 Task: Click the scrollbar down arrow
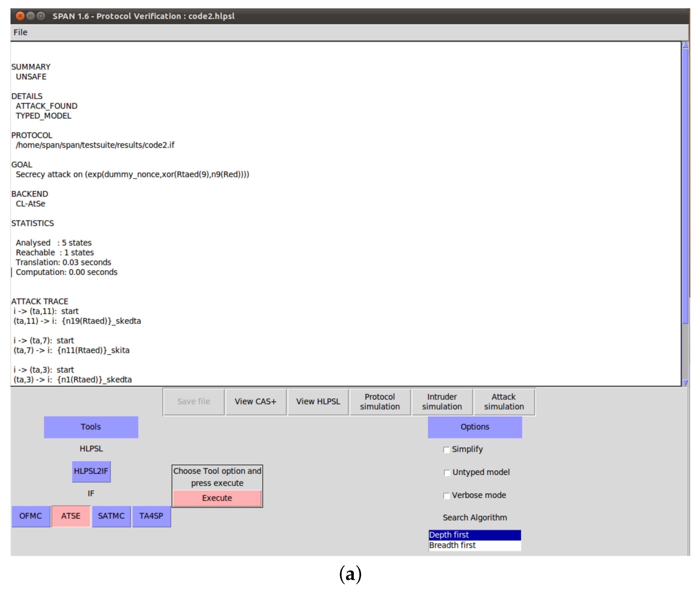(x=685, y=383)
